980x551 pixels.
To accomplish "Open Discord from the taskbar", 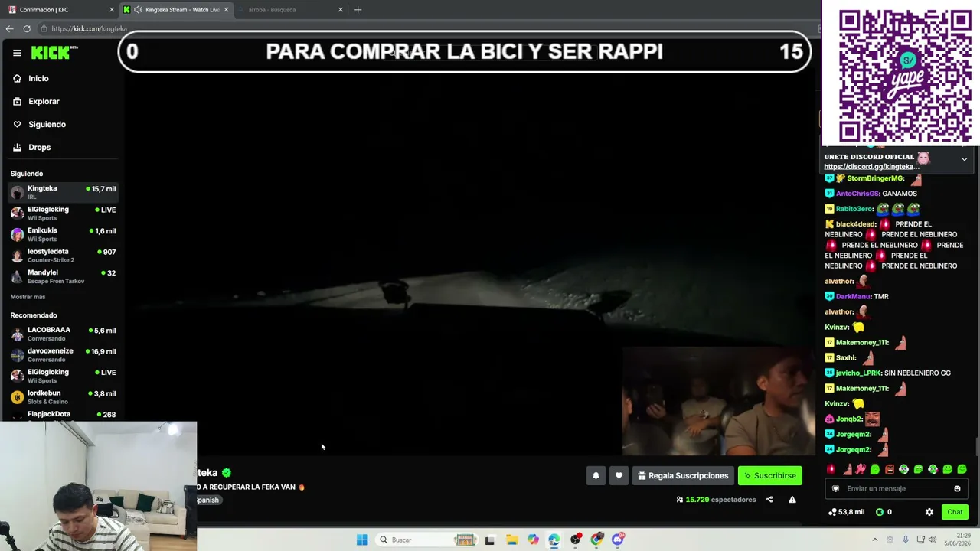I will tap(618, 540).
